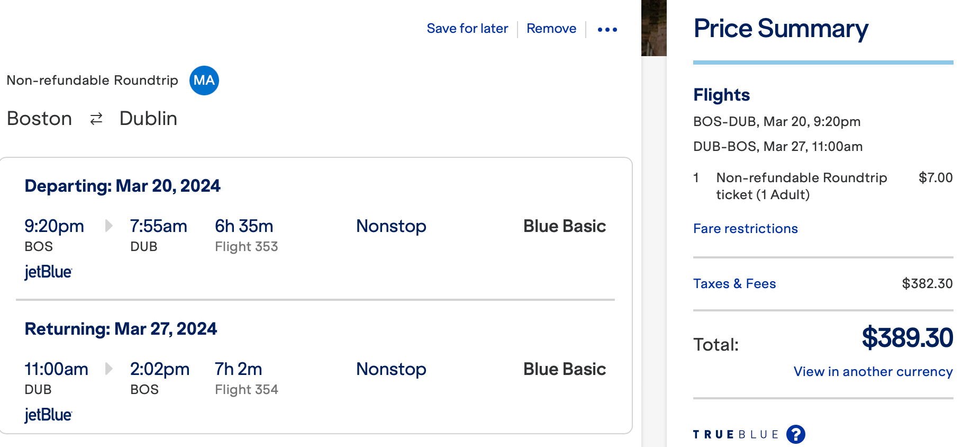Click the roundtrip arrows between Boston and Dublin
Image resolution: width=980 pixels, height=447 pixels.
pyautogui.click(x=96, y=119)
